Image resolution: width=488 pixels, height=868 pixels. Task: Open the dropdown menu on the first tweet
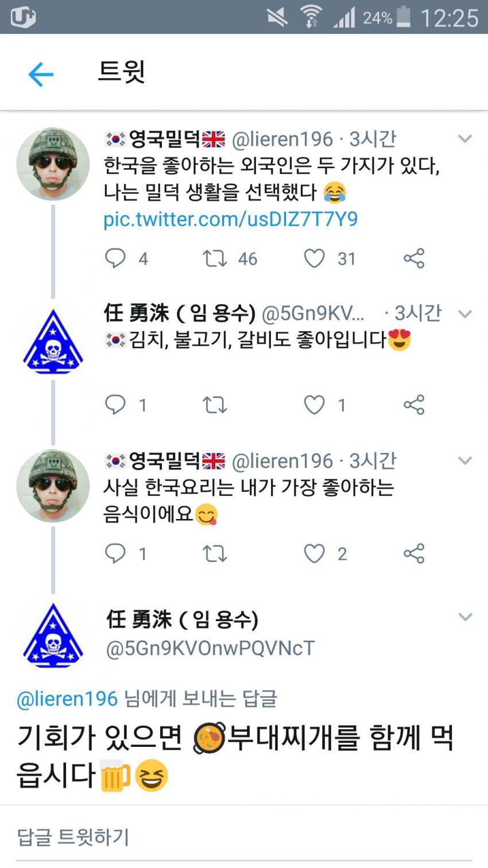[464, 139]
